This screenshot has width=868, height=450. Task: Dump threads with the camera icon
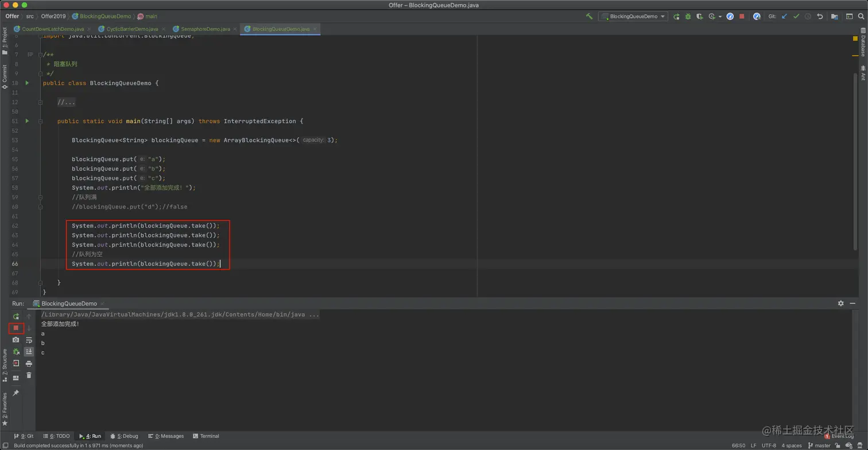(16, 340)
